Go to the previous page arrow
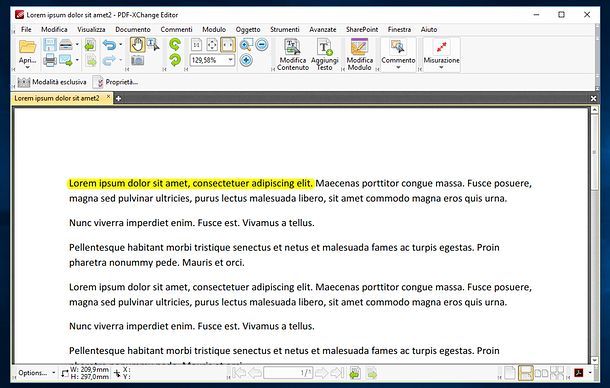Image resolution: width=610 pixels, height=388 pixels. click(254, 373)
